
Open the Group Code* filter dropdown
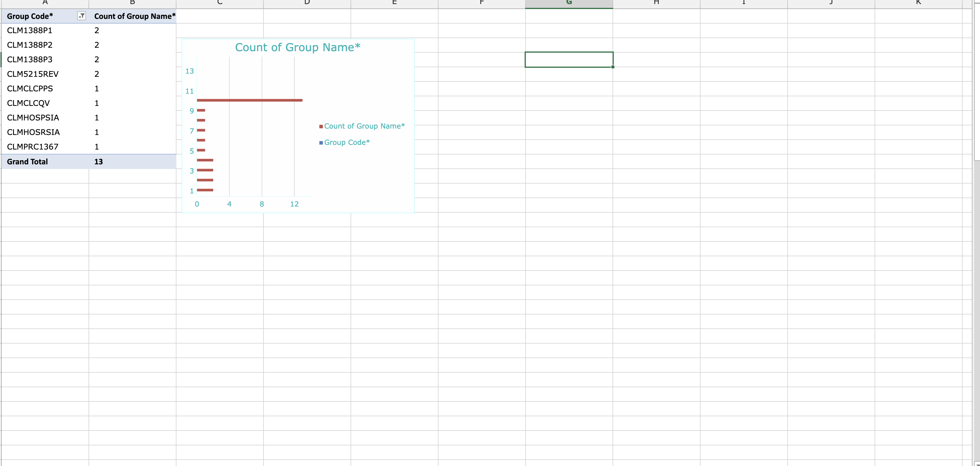click(82, 16)
